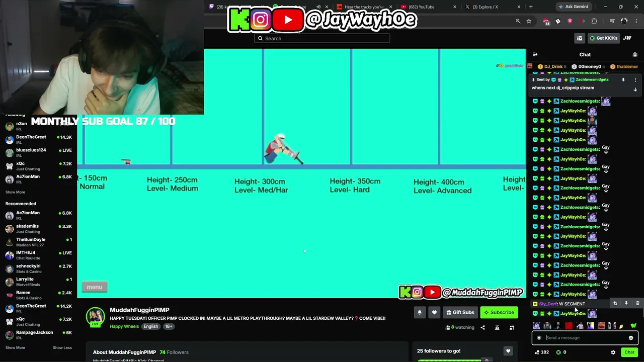The height and width of the screenshot is (362, 644).
Task: Switch to the Twitch (28) browser tab
Action: coord(217,7)
